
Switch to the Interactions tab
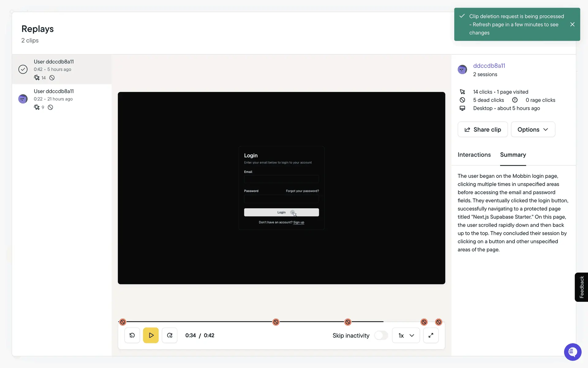(x=474, y=155)
